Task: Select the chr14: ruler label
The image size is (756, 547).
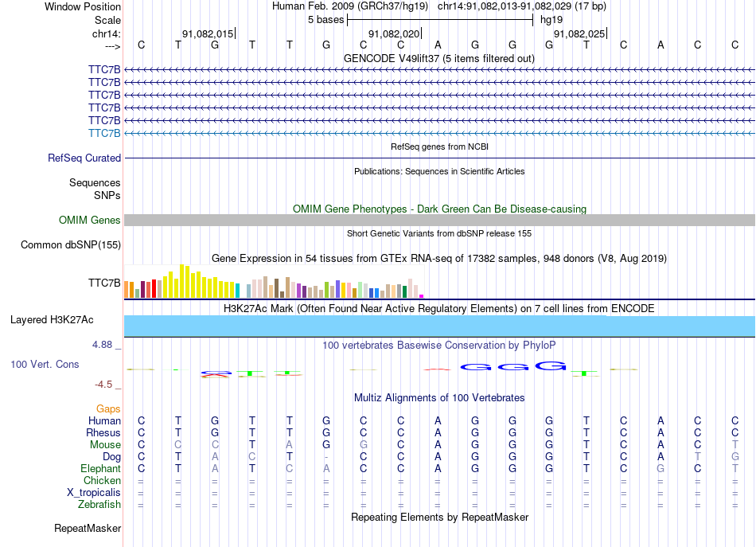Action: (106, 33)
